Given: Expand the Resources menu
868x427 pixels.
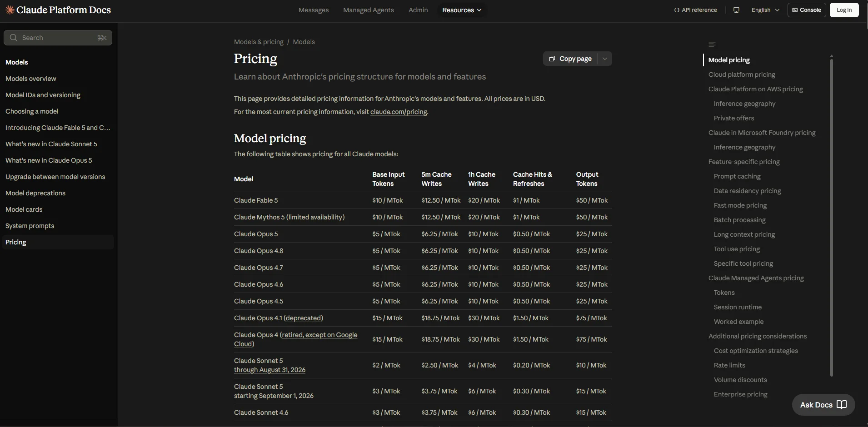Looking at the screenshot, I should click(x=462, y=10).
